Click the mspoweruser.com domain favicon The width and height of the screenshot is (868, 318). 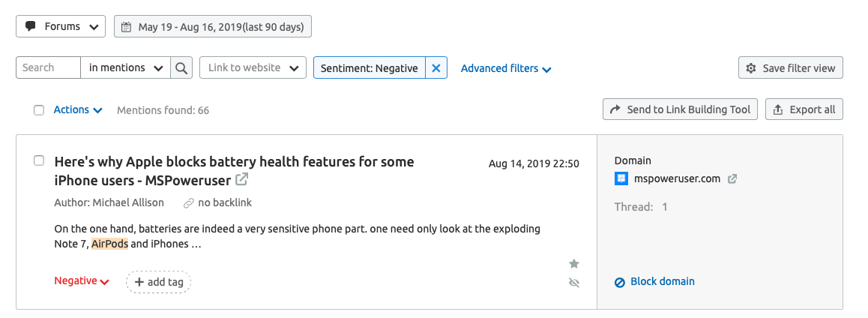point(621,178)
